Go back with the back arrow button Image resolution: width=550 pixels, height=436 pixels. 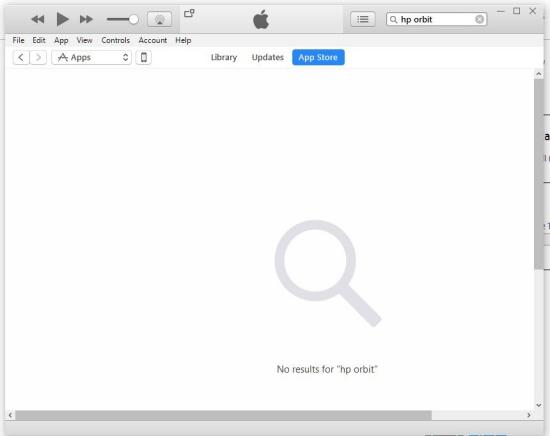[x=21, y=58]
